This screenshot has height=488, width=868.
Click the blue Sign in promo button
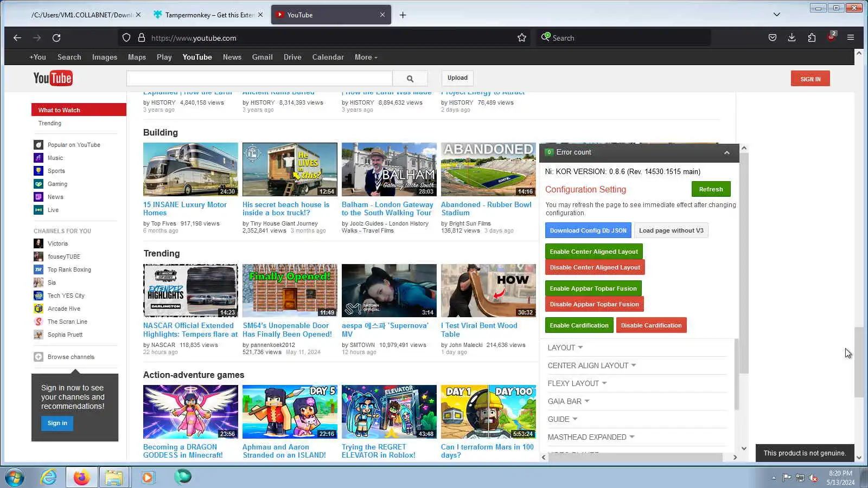pyautogui.click(x=57, y=423)
